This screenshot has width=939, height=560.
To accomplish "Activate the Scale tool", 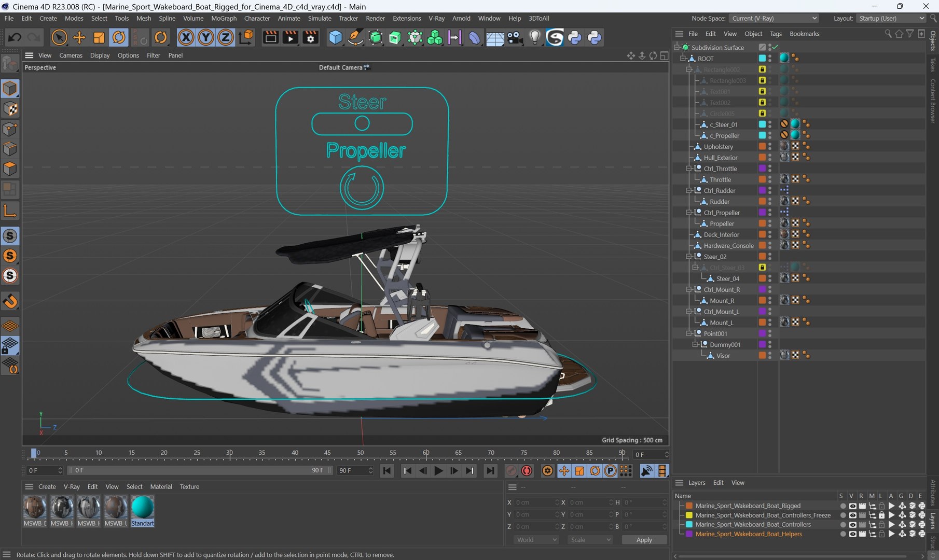I will [x=99, y=37].
